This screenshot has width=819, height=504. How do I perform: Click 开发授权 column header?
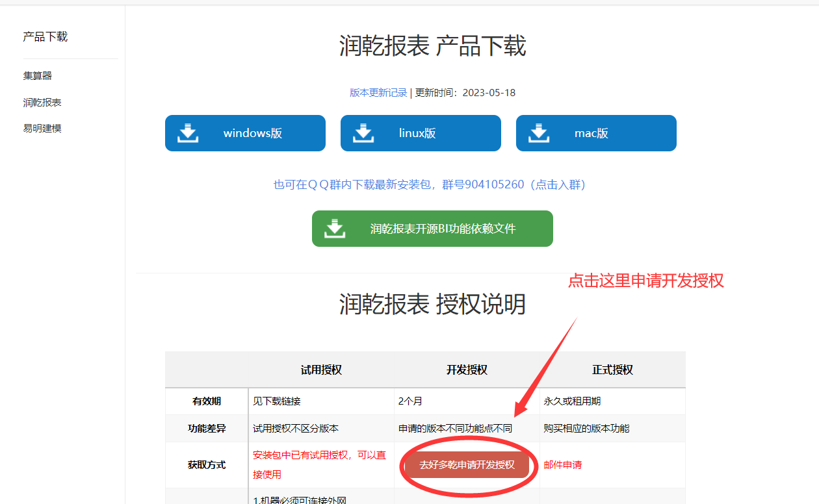tap(467, 370)
